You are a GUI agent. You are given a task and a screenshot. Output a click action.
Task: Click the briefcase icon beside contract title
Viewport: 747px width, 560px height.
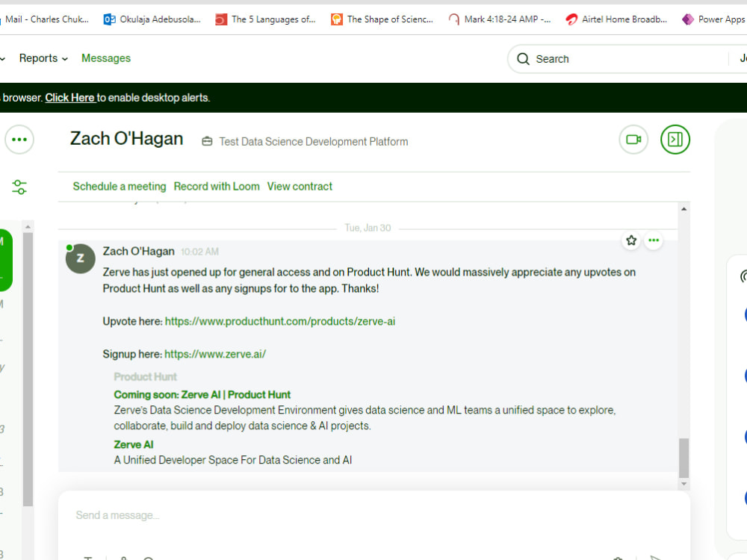pyautogui.click(x=207, y=141)
